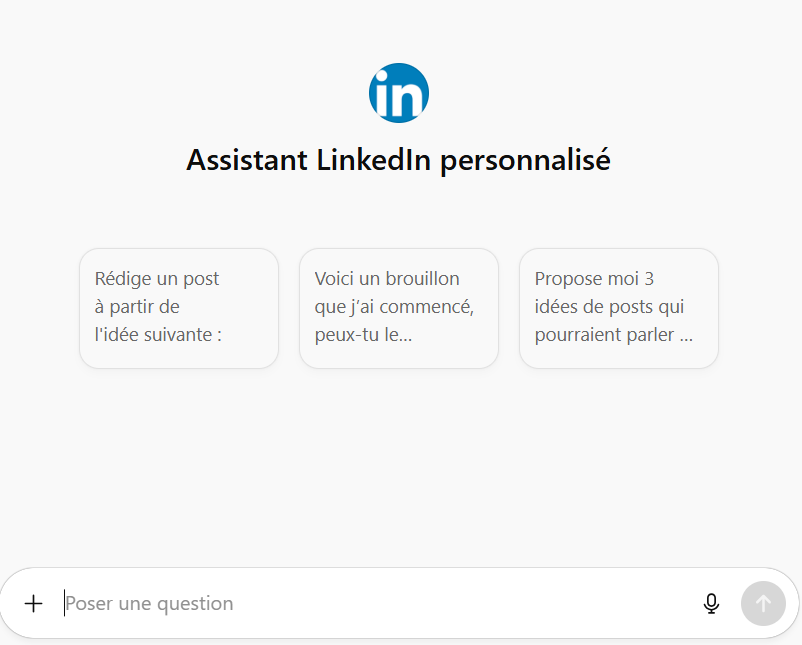Image resolution: width=802 pixels, height=645 pixels.
Task: Click the card about "idées de posts"
Action: point(618,307)
